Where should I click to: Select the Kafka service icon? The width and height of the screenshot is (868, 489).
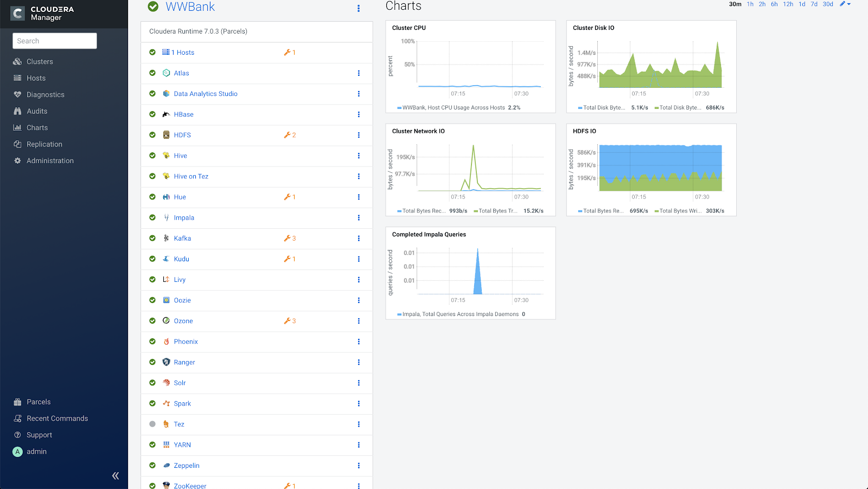coord(167,239)
